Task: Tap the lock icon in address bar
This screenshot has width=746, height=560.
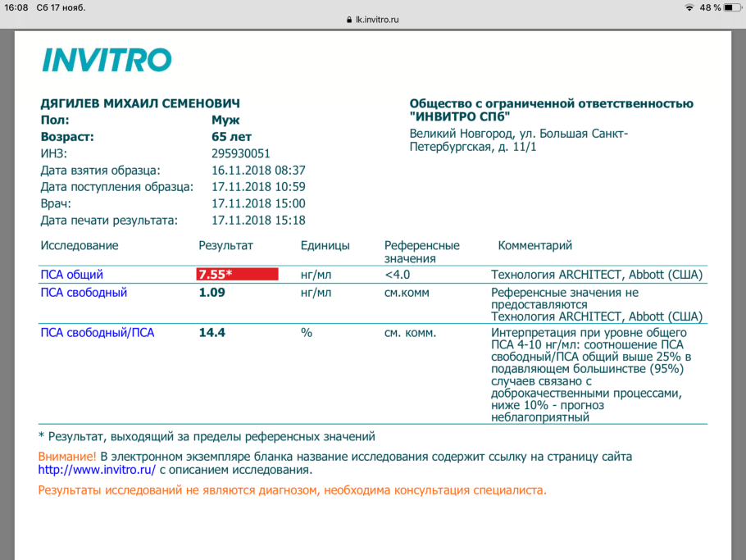Action: coord(348,20)
